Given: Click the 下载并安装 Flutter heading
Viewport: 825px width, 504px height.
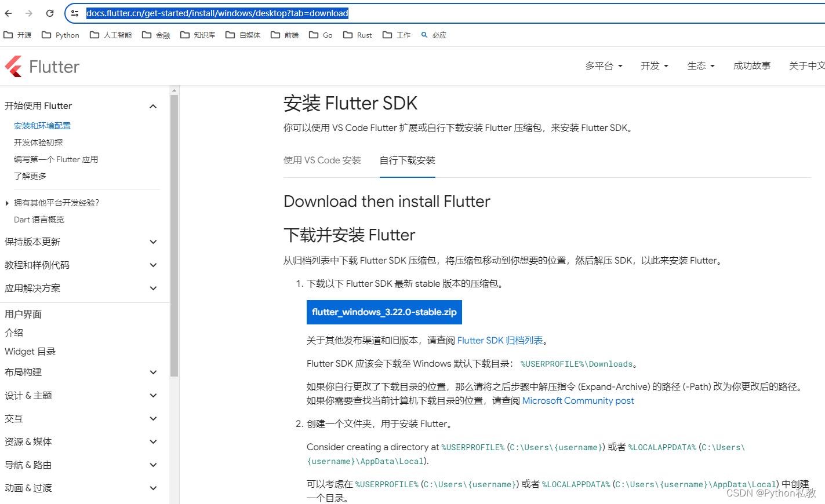Looking at the screenshot, I should (350, 235).
